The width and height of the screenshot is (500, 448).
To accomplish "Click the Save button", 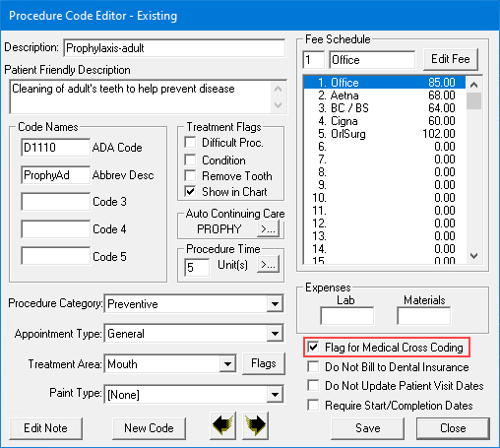I will pyautogui.click(x=367, y=428).
